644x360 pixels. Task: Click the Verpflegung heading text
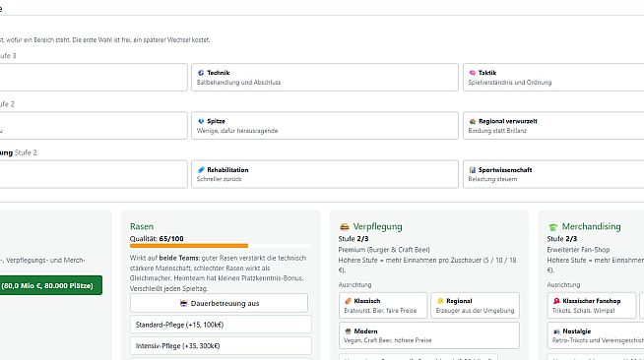(377, 226)
